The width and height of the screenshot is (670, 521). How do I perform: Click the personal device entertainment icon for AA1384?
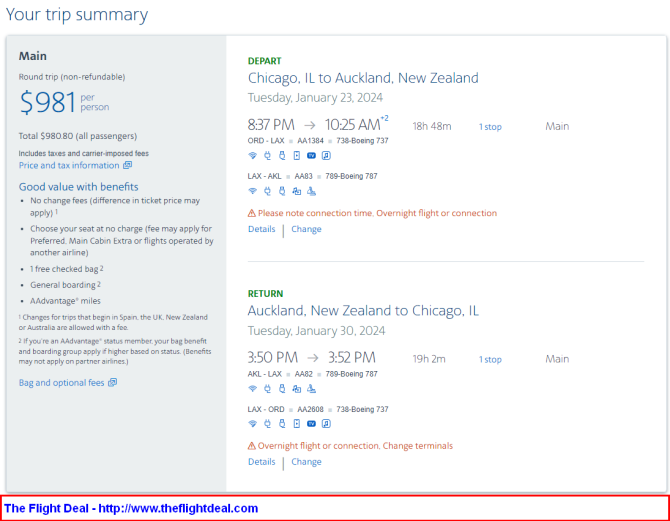(297, 156)
